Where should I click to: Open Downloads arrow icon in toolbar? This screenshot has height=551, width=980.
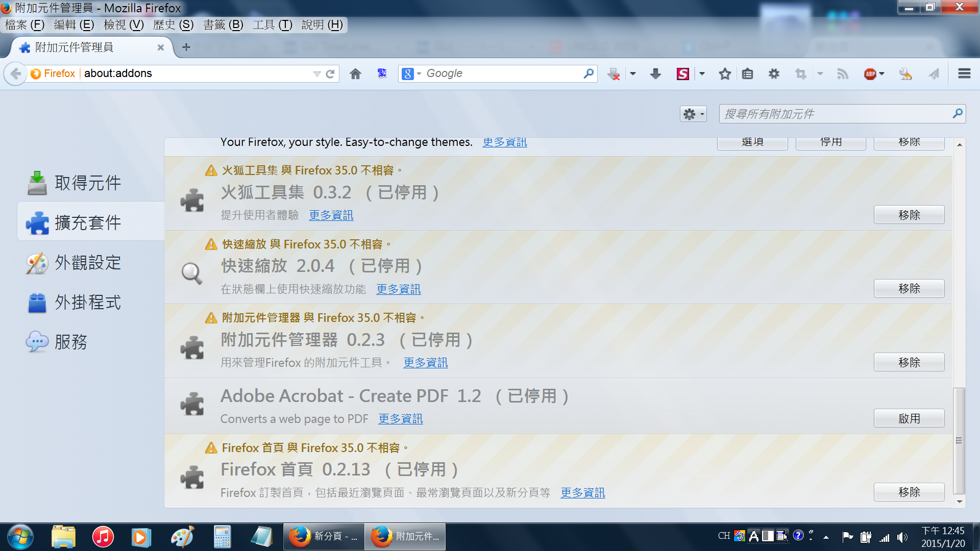click(x=655, y=74)
